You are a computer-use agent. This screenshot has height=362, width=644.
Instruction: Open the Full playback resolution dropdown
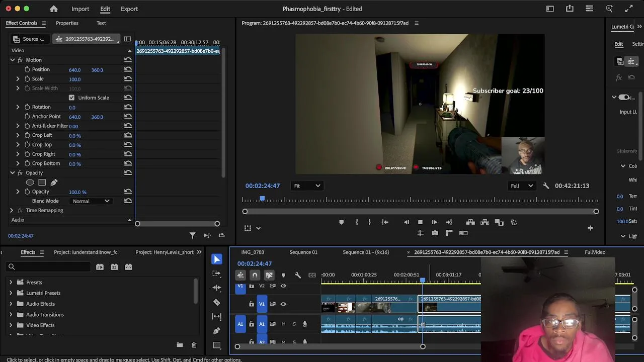(522, 186)
